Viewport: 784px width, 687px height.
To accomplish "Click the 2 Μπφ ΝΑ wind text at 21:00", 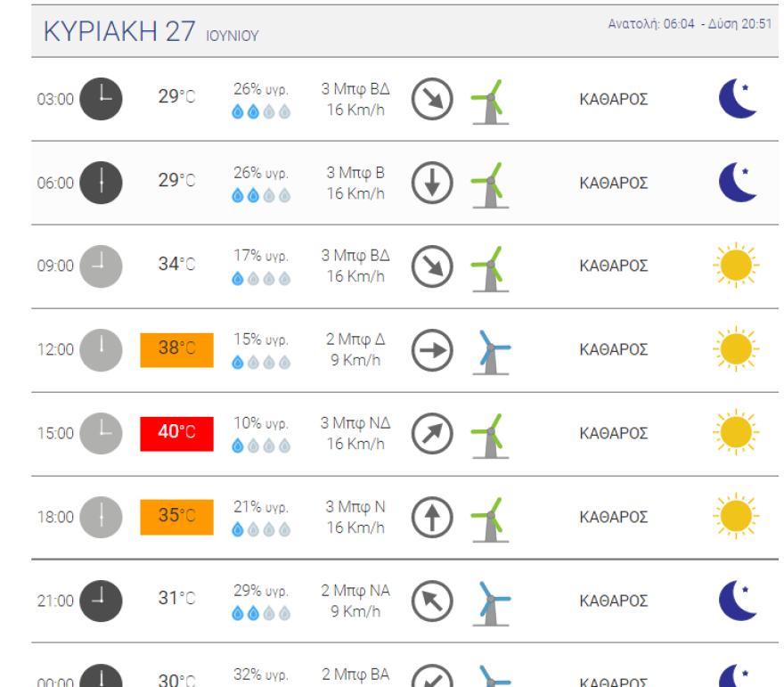I will [355, 591].
